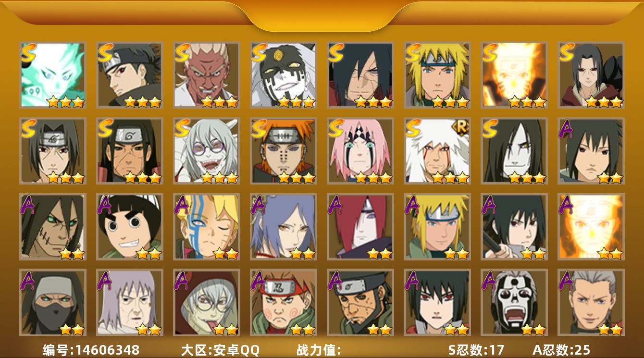Select the glowing cyan S-rank ninja portrait
644x358 pixels.
tap(53, 75)
